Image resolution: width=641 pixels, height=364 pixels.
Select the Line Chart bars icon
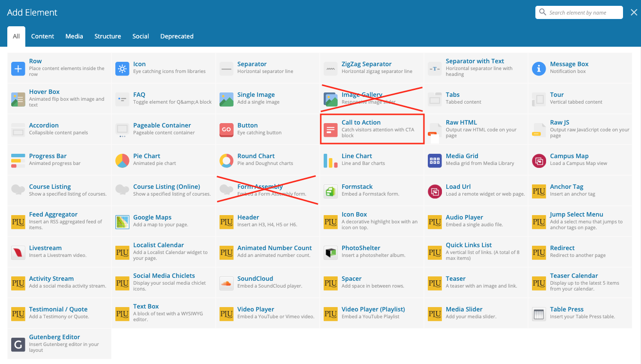(330, 161)
